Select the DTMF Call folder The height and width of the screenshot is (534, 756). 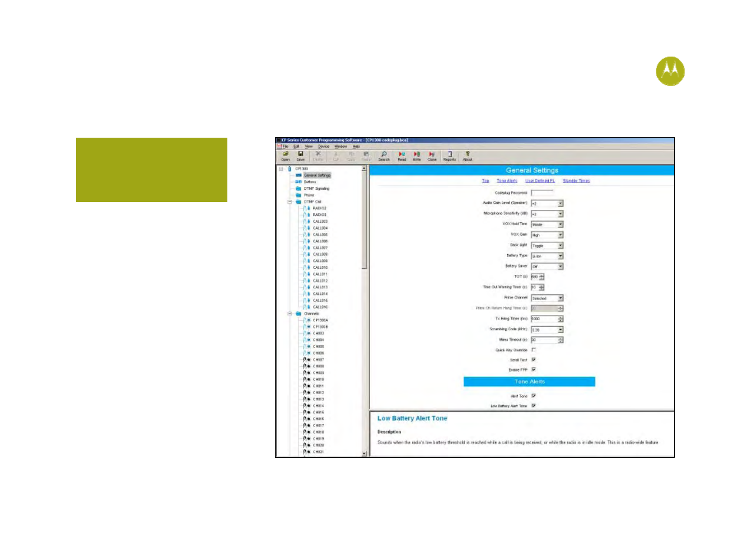(312, 202)
